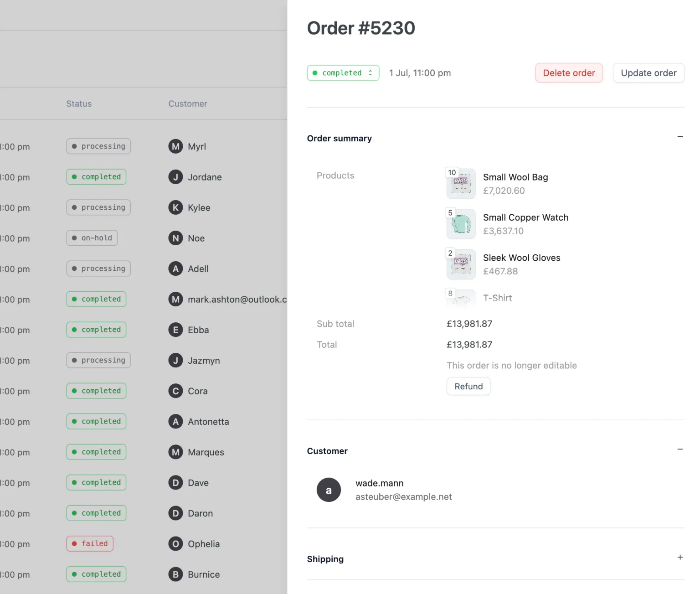Click Kylee's avatar icon in orders list

pyautogui.click(x=175, y=207)
